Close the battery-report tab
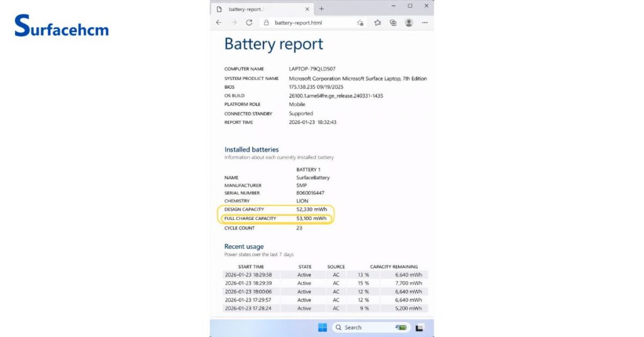The height and width of the screenshot is (337, 644). coord(307,9)
